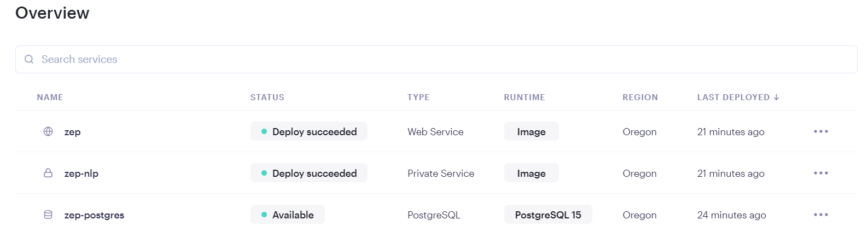The height and width of the screenshot is (231, 868).
Task: Click the lock icon beside zep-nlp
Action: tap(48, 173)
